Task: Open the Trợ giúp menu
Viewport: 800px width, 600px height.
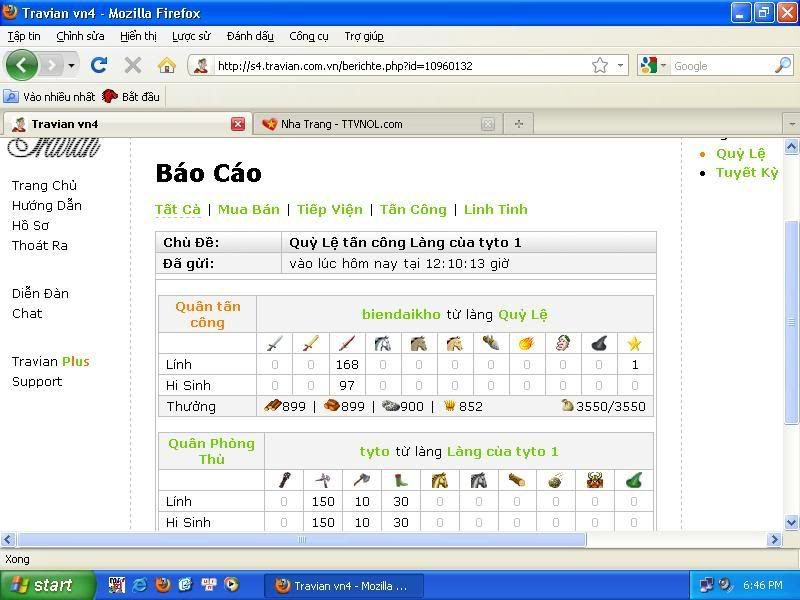Action: (x=364, y=36)
